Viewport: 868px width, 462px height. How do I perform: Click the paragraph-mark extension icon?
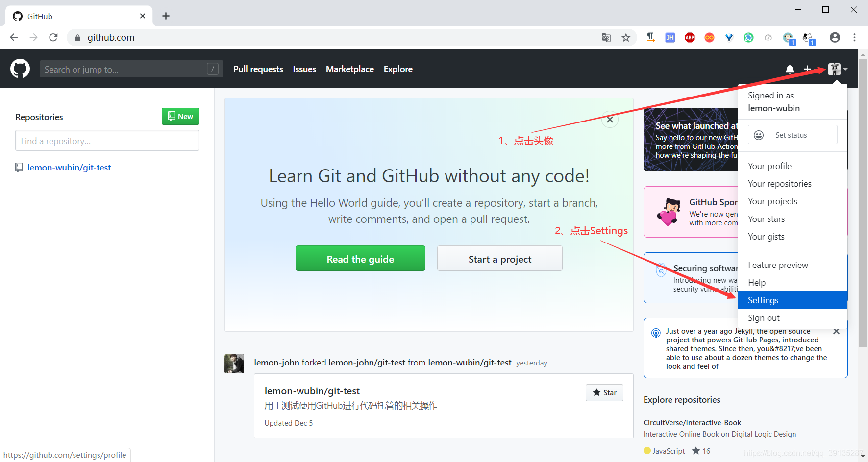[x=650, y=37]
